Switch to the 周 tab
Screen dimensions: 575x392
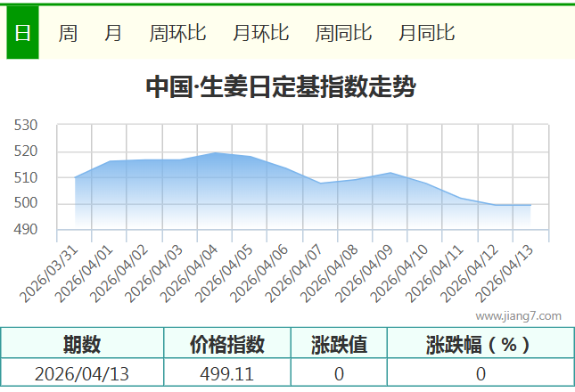tap(68, 33)
